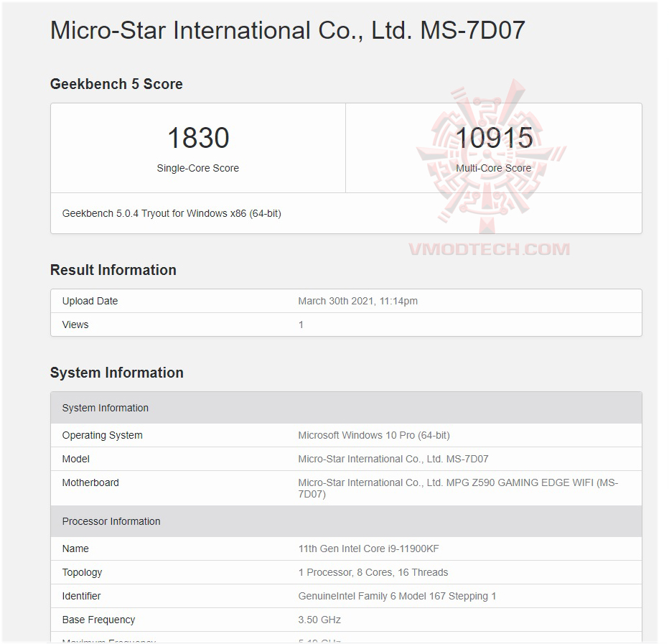Image resolution: width=669 pixels, height=644 pixels.
Task: Click the multi-core score value 10915
Action: 494,138
